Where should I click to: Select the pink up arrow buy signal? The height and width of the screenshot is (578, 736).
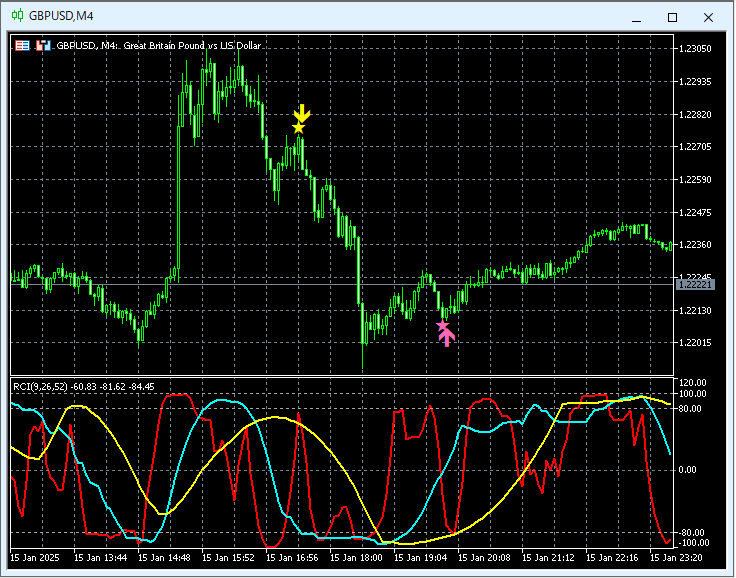click(447, 338)
